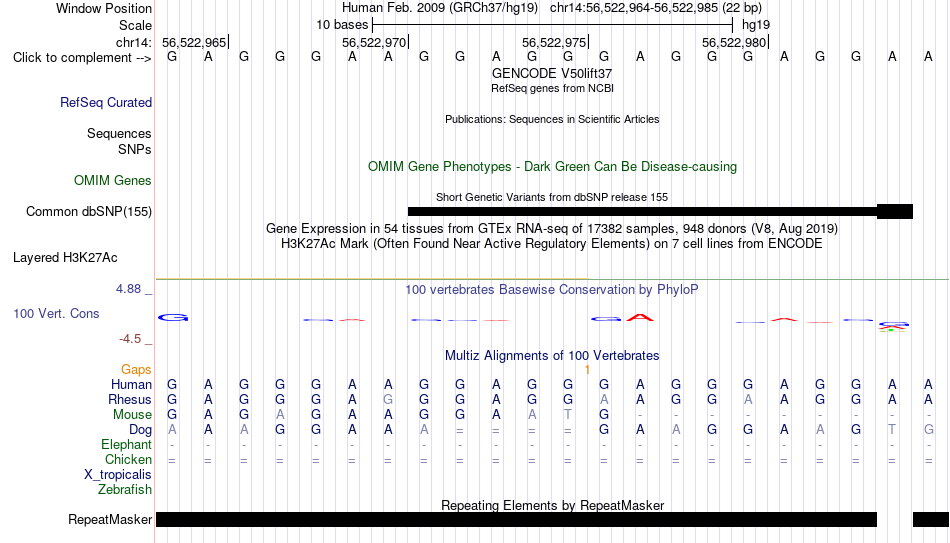Viewport: 950px width, 543px height.
Task: Click the 'T' base in the Mouse row
Action: pos(568,415)
